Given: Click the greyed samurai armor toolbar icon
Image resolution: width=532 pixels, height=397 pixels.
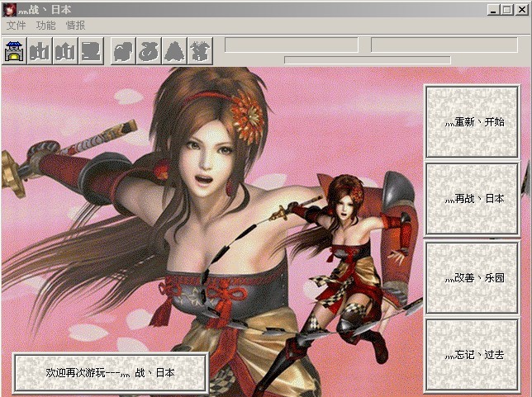Looking at the screenshot, I should pos(200,51).
